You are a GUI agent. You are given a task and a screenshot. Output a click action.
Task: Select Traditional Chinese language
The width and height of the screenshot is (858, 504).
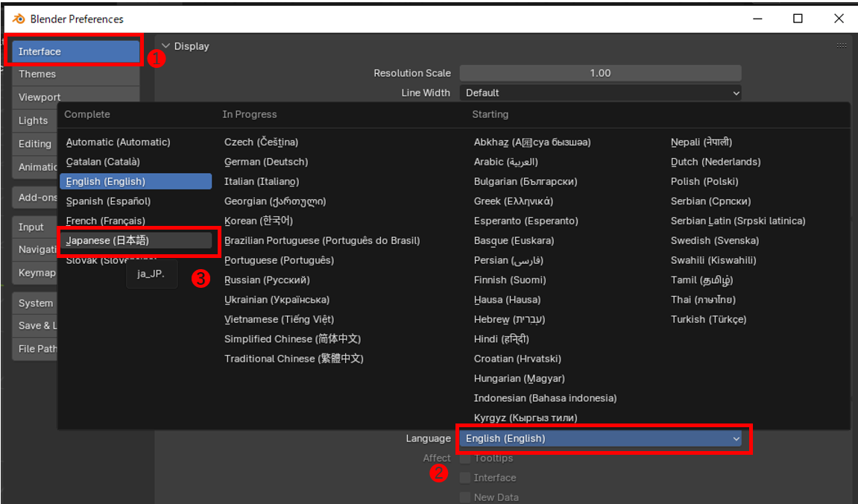coord(294,359)
